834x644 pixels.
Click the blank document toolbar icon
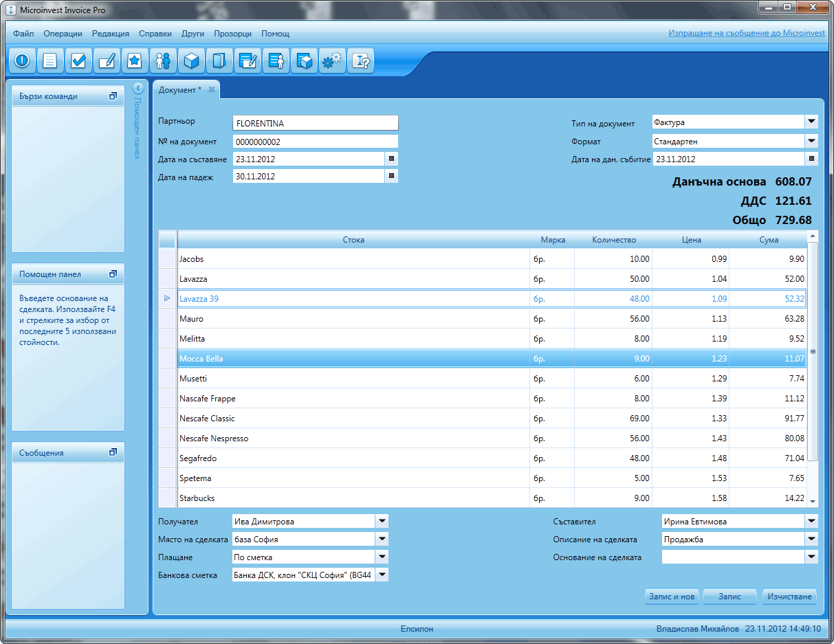51,61
